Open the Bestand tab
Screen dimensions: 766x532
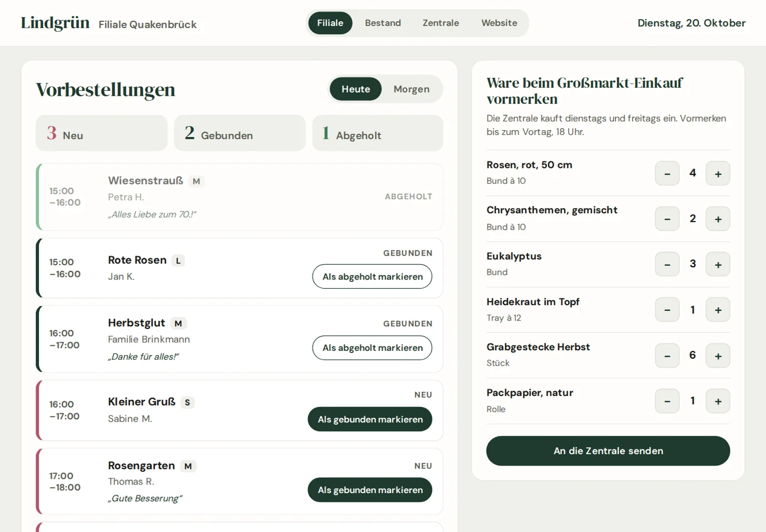click(383, 23)
